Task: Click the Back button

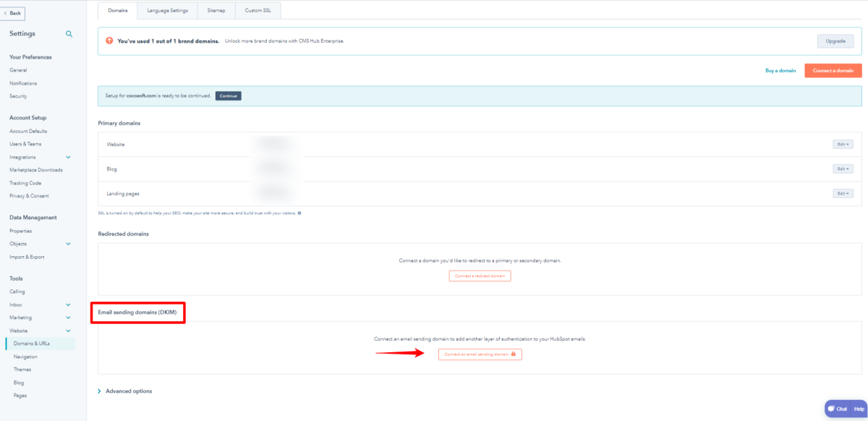Action: (12, 13)
